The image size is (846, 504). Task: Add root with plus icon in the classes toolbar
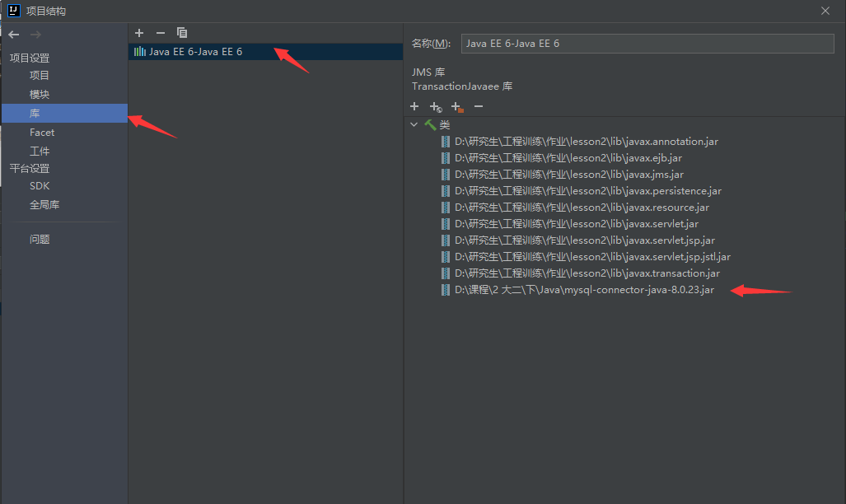pos(414,106)
